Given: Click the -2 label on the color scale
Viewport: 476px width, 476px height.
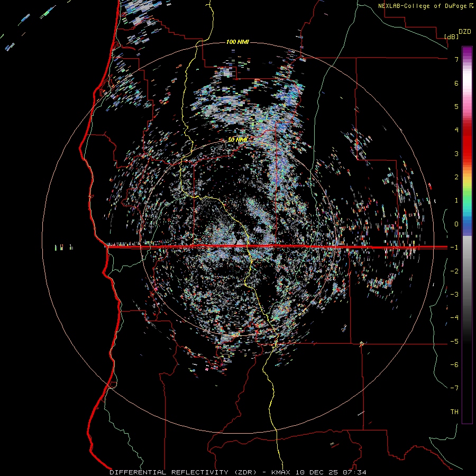Looking at the screenshot, I should coord(454,271).
